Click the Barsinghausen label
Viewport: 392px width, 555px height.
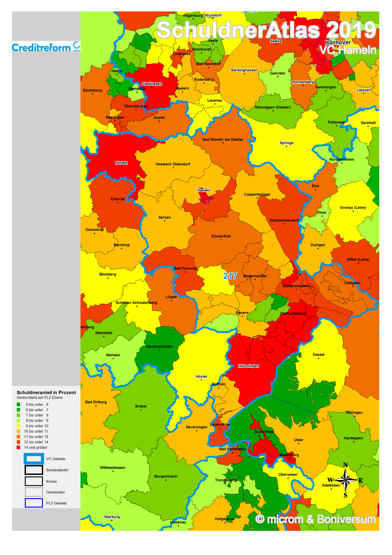pos(244,70)
